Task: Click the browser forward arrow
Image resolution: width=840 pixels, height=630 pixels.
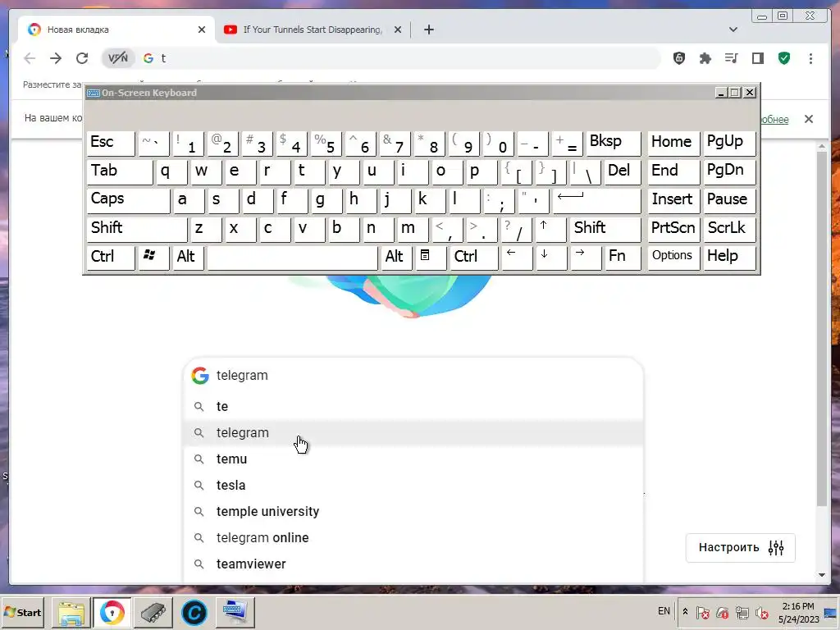Action: 56,58
